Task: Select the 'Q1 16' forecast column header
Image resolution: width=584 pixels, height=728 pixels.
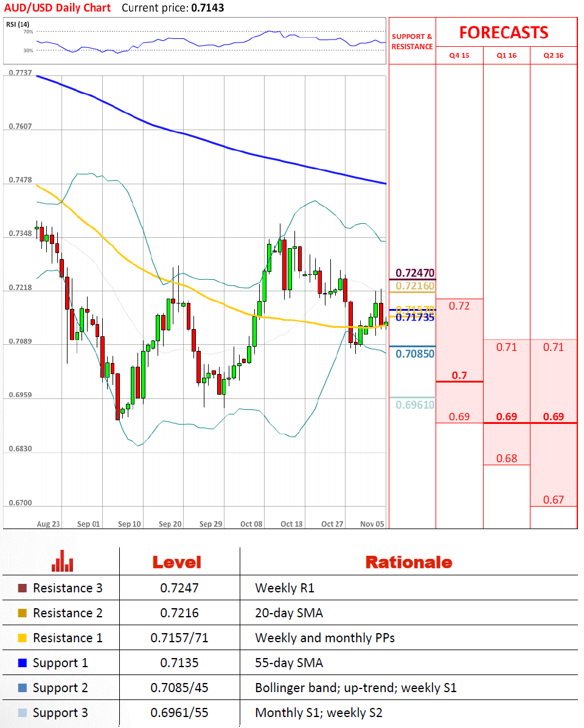Action: (507, 55)
